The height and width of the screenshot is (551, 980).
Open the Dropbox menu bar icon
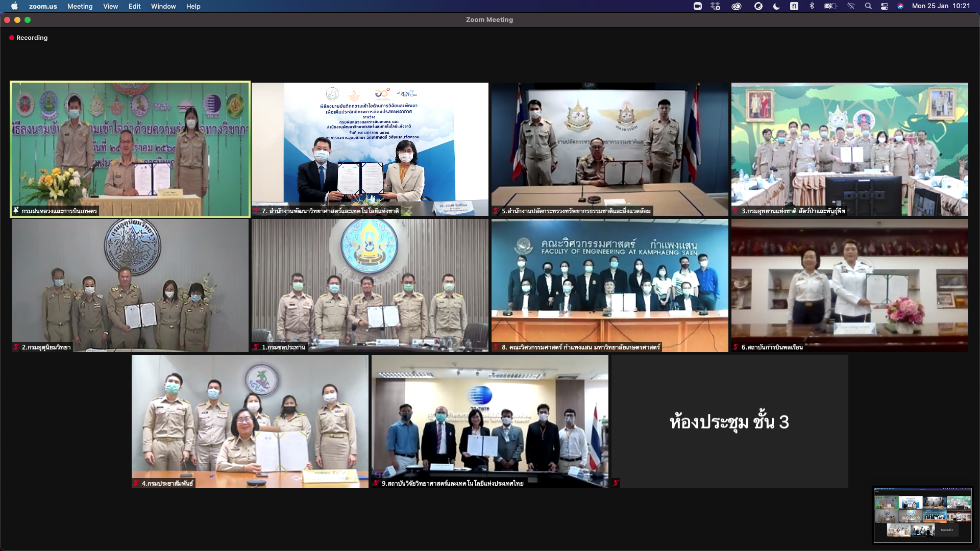715,6
